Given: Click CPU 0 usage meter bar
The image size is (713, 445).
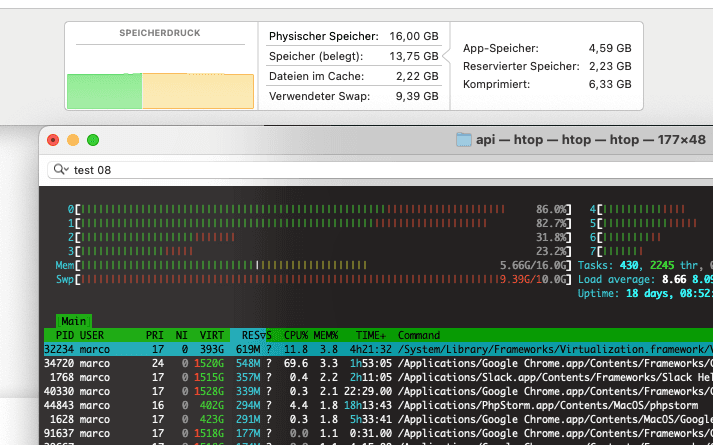Looking at the screenshot, I should point(319,209).
